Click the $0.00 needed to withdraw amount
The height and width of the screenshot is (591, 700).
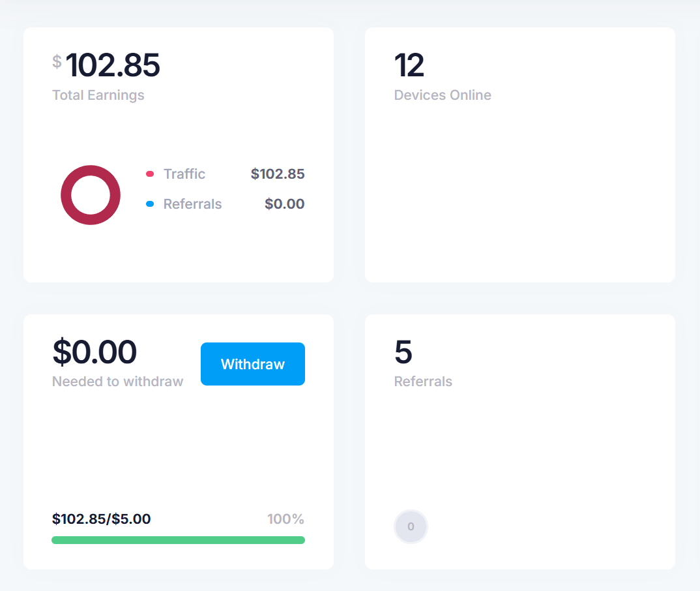pyautogui.click(x=95, y=352)
